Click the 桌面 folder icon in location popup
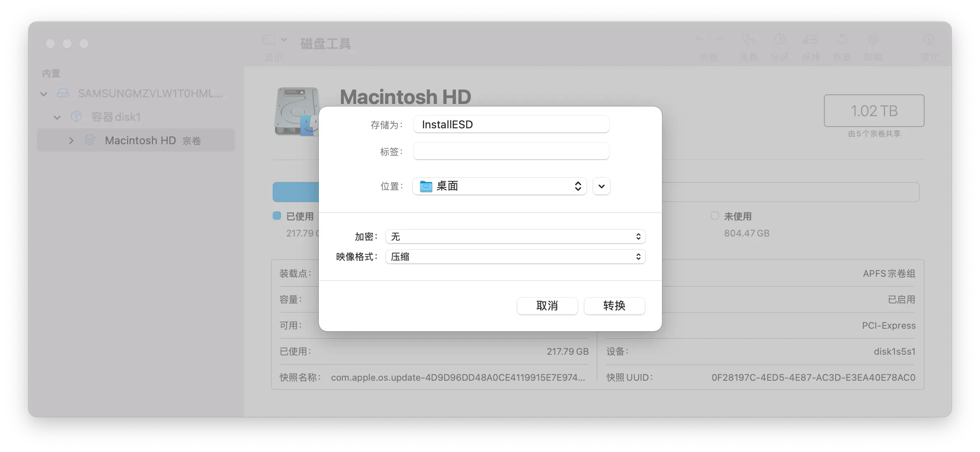980x452 pixels. (x=426, y=186)
